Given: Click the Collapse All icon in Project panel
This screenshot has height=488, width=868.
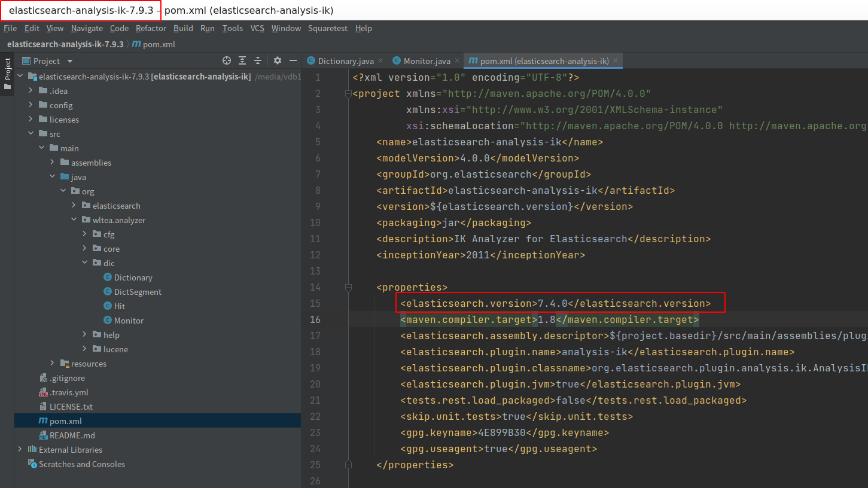Looking at the screenshot, I should click(x=258, y=60).
